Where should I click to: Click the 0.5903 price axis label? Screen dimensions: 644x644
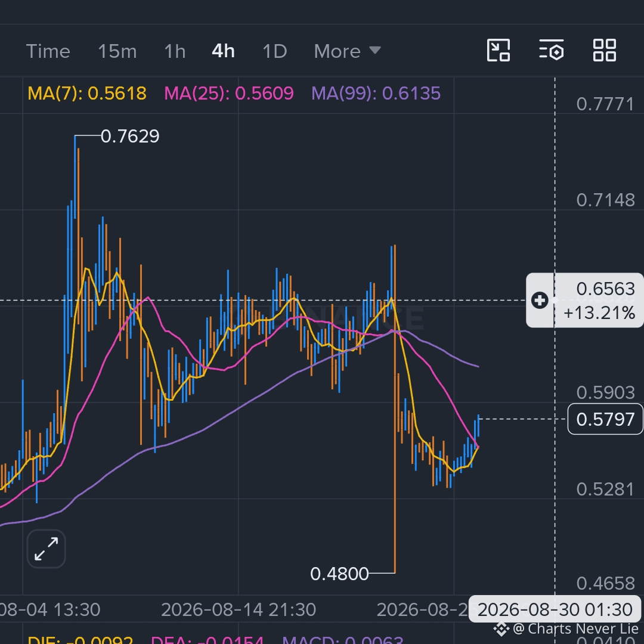(x=605, y=393)
